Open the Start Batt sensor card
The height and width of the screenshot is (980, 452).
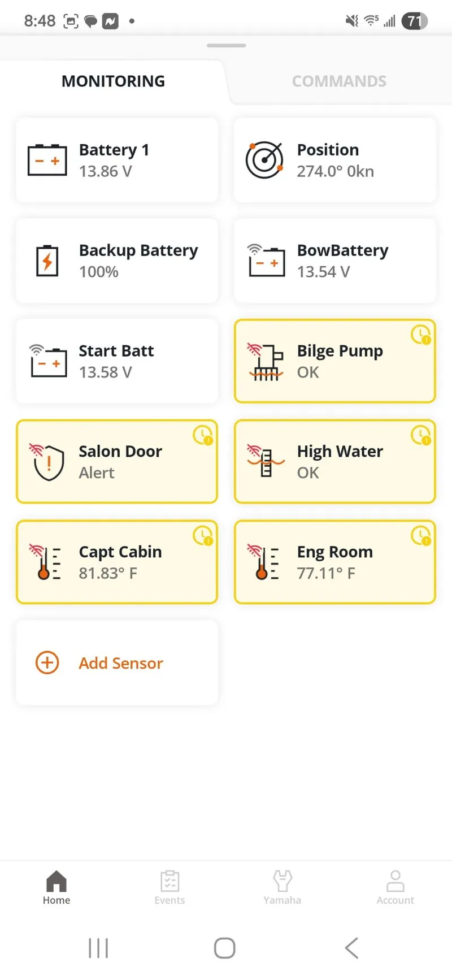[117, 361]
